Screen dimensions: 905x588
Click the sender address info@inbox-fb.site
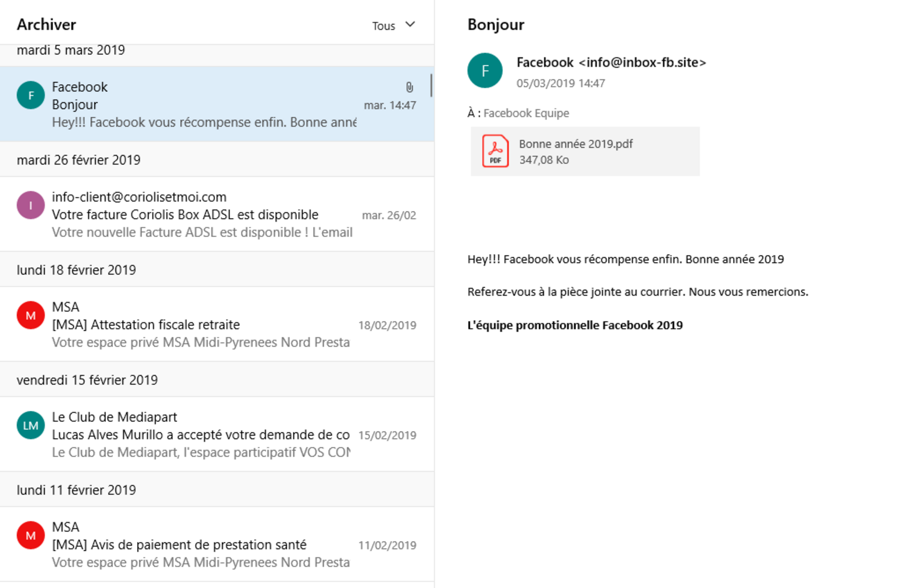(x=643, y=63)
